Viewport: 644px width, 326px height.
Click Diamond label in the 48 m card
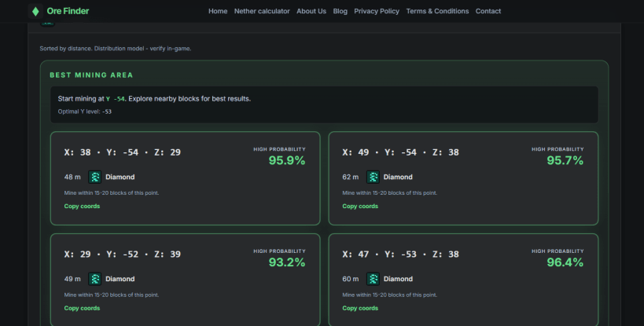pos(120,178)
